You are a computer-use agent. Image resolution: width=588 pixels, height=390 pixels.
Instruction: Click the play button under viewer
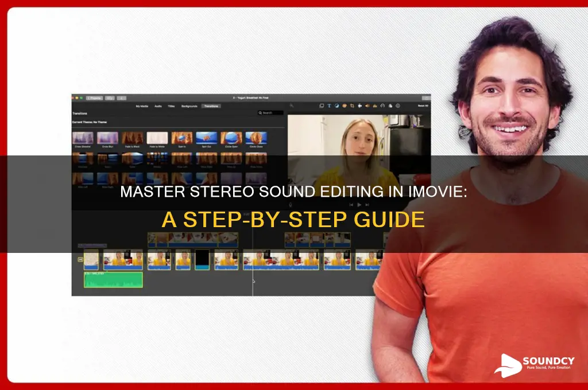[359, 205]
